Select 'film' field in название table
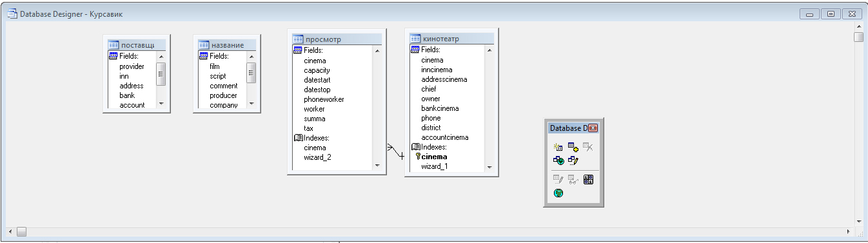868x243 pixels. pos(215,66)
